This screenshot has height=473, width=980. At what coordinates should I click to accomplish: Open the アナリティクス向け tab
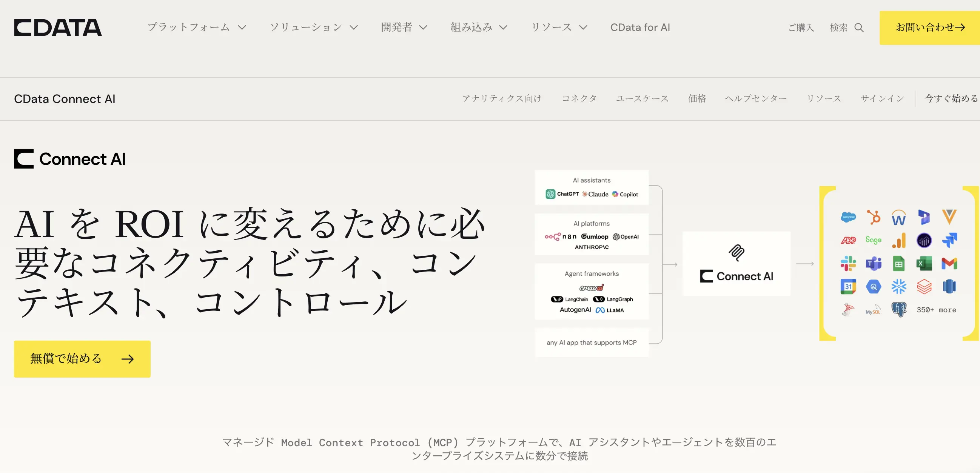[x=502, y=98]
